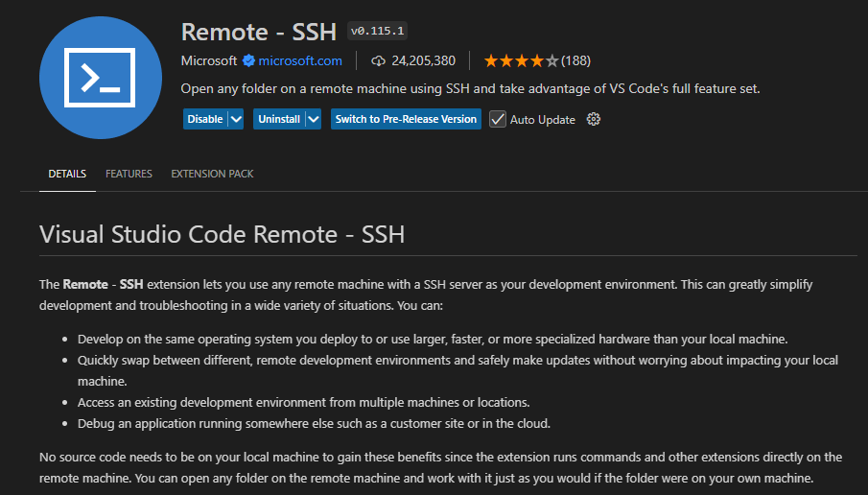868x495 pixels.
Task: Click the verified publisher badge icon
Action: click(x=248, y=60)
